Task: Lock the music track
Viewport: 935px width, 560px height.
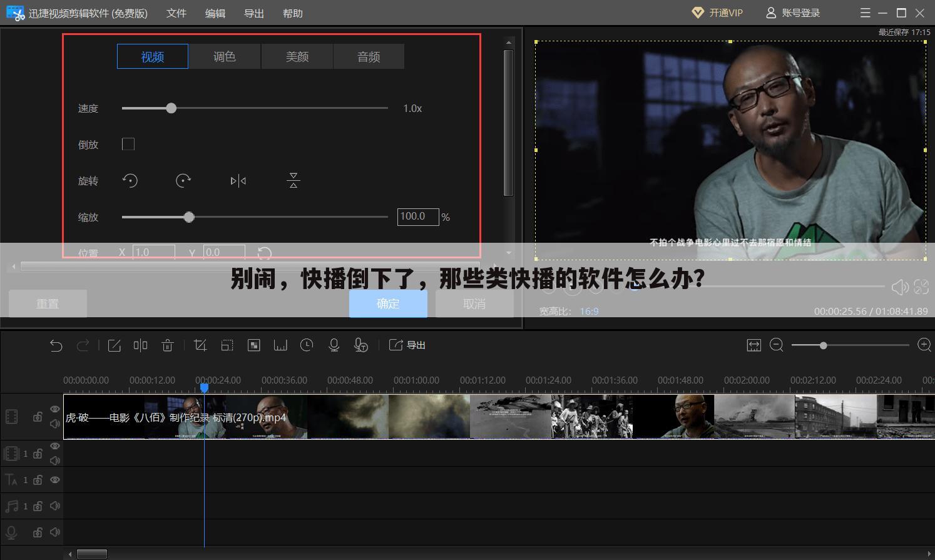Action: pyautogui.click(x=38, y=506)
